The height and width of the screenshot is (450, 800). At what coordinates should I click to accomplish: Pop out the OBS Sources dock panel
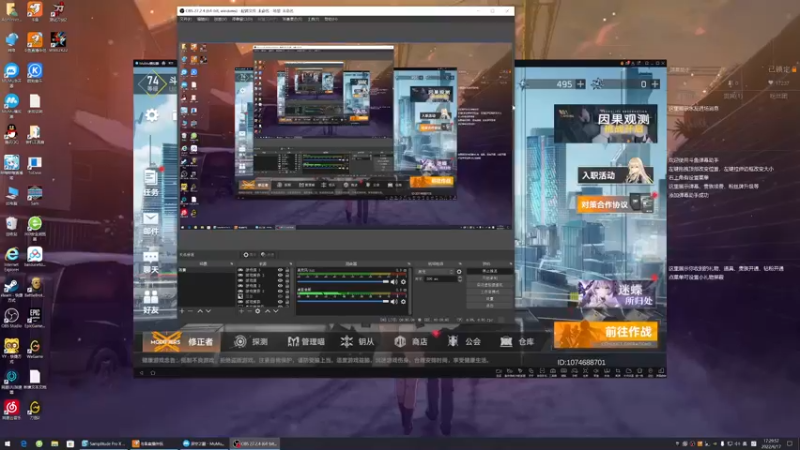(x=291, y=264)
